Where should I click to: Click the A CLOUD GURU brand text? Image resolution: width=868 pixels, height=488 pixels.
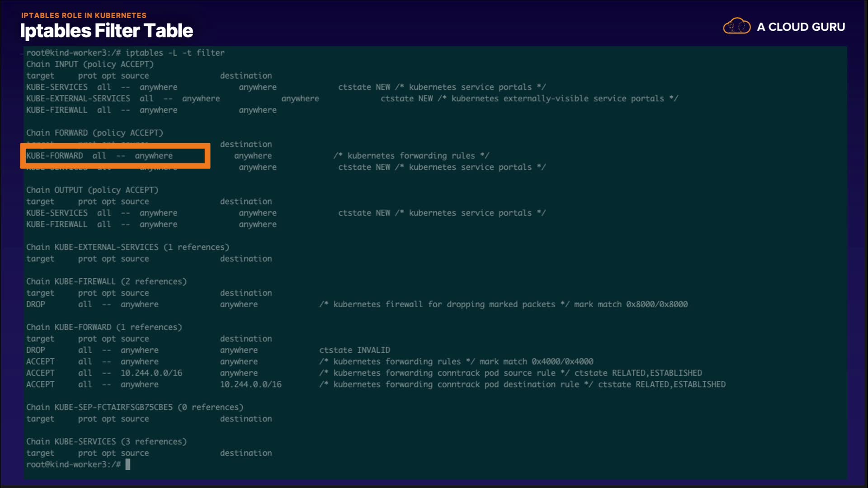(801, 27)
